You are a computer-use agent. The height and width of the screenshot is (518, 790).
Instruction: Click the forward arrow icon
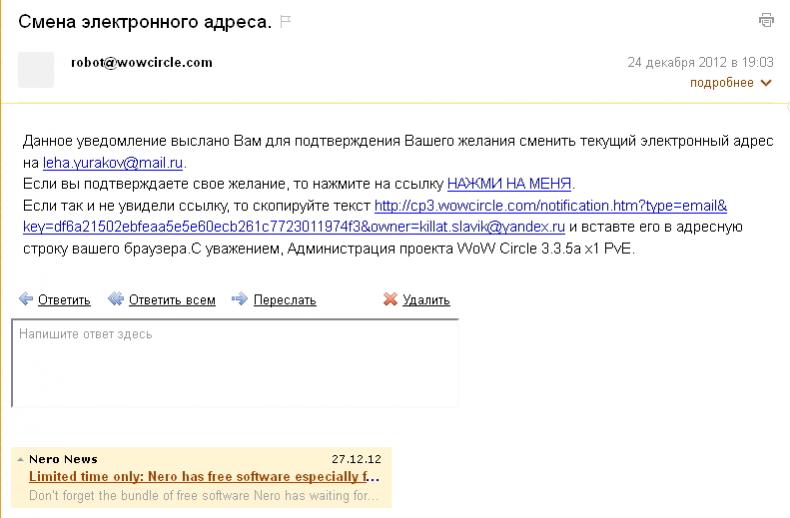[239, 299]
